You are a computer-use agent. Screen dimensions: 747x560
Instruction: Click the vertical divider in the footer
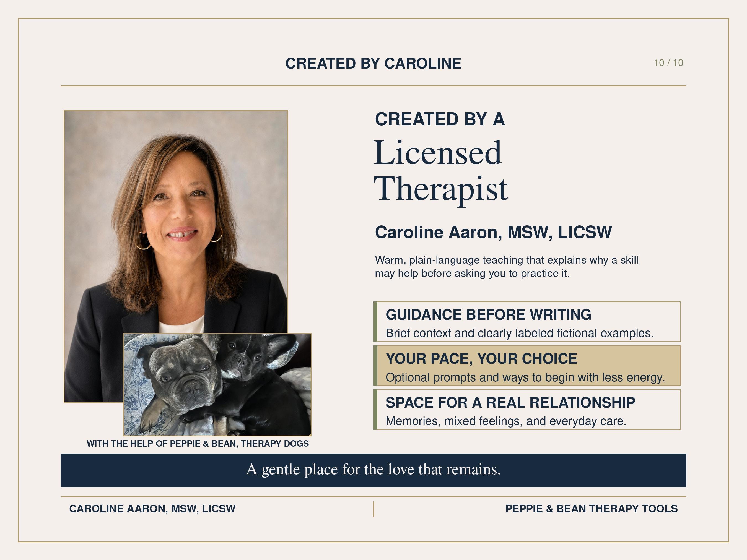(x=373, y=509)
